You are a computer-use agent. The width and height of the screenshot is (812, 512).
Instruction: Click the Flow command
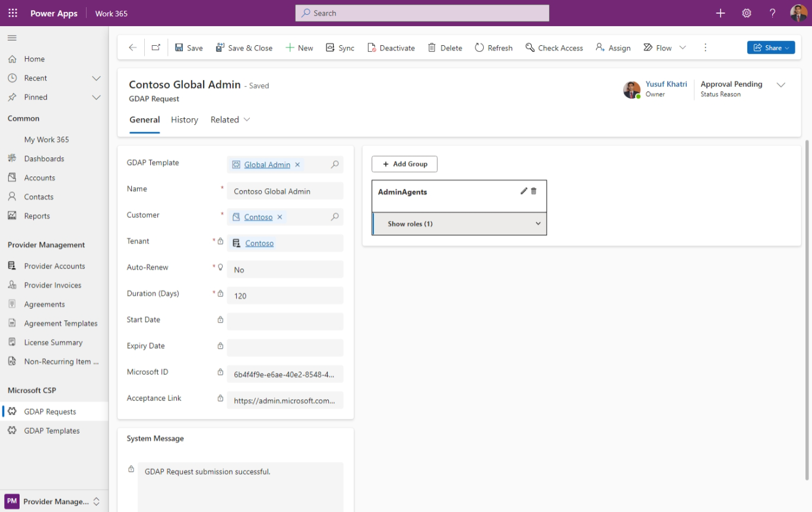click(658, 48)
